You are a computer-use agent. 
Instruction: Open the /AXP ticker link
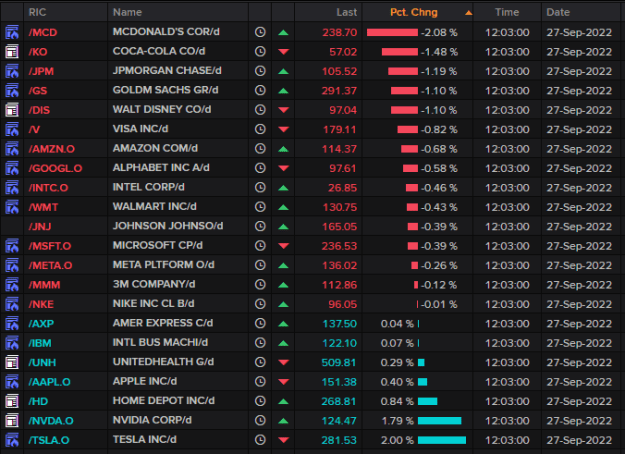click(41, 324)
